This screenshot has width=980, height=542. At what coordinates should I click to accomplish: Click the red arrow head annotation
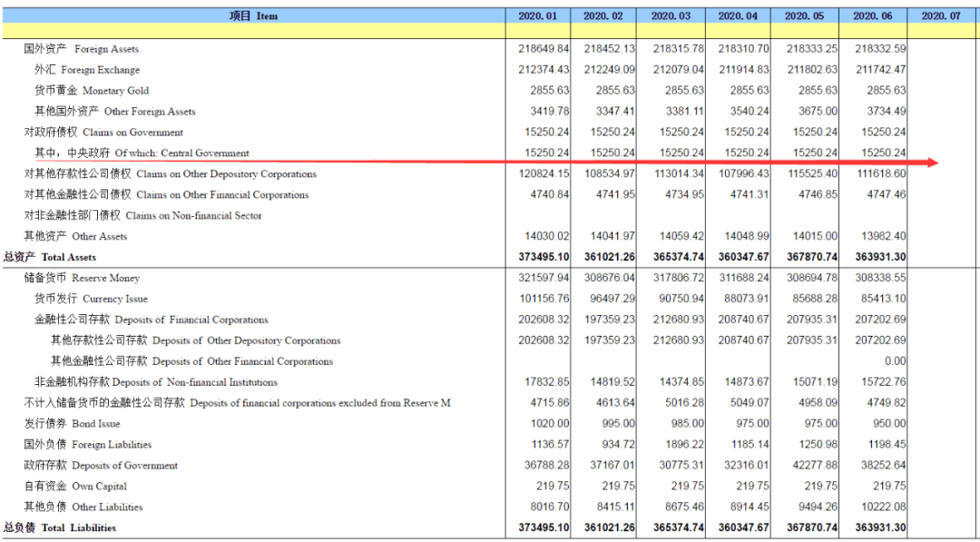point(932,163)
